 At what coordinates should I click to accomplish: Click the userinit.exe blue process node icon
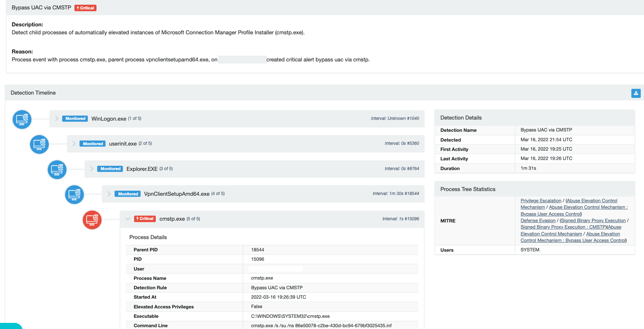tap(39, 144)
